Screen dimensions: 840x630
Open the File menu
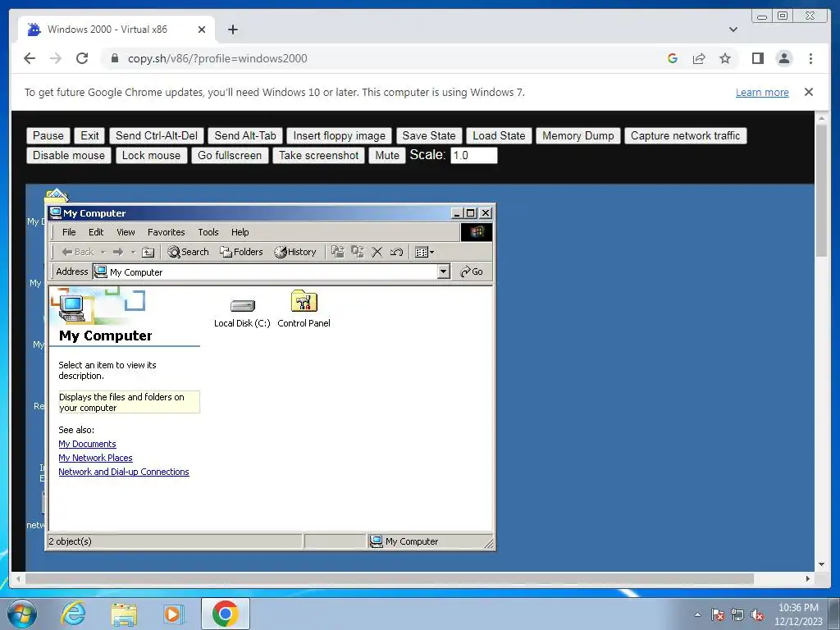point(69,232)
